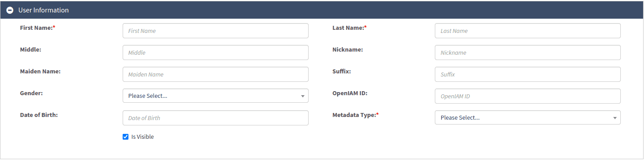Click the Is Visible checkbox label text

[x=142, y=137]
